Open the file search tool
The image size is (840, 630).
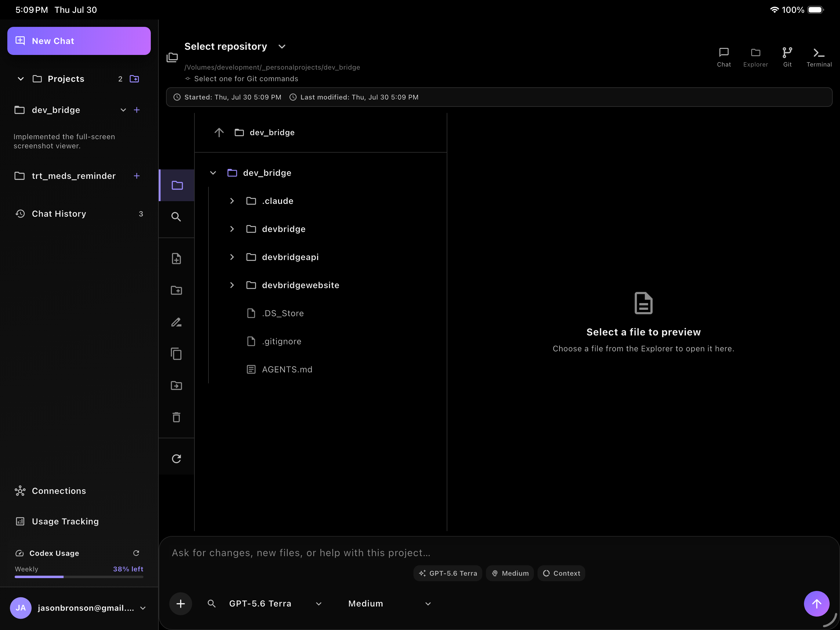pos(176,217)
